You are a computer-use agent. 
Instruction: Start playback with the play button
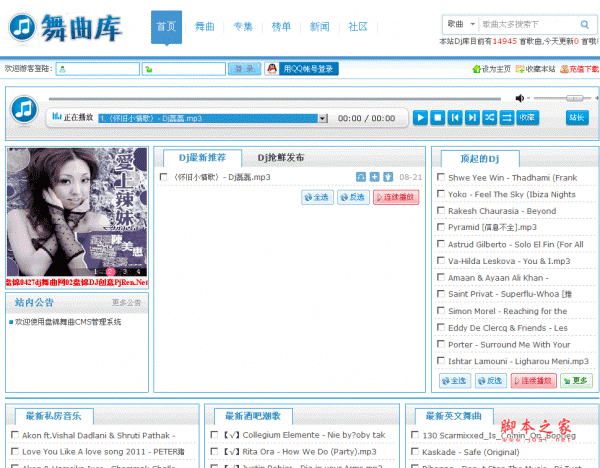tap(420, 117)
